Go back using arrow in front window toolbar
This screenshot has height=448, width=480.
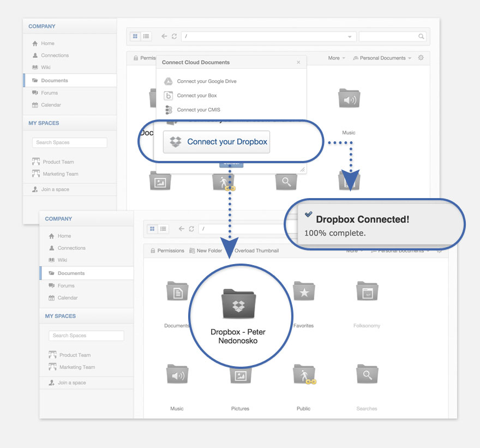tap(181, 229)
